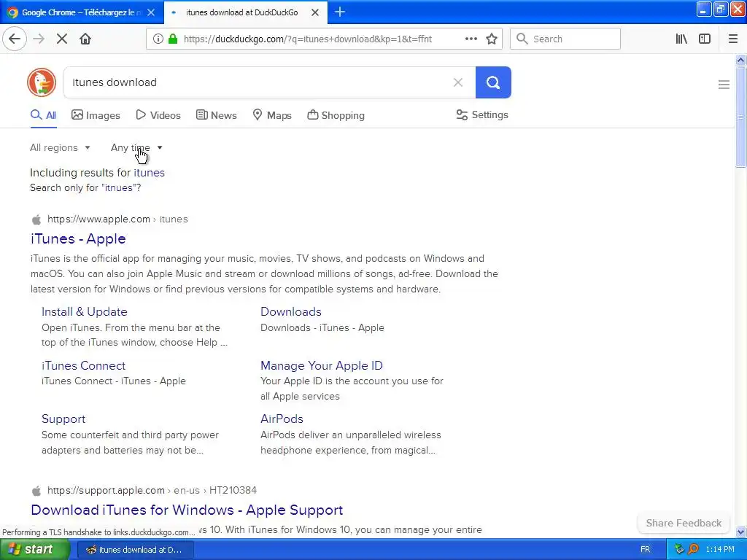
Task: Switch to Images results
Action: click(x=96, y=115)
